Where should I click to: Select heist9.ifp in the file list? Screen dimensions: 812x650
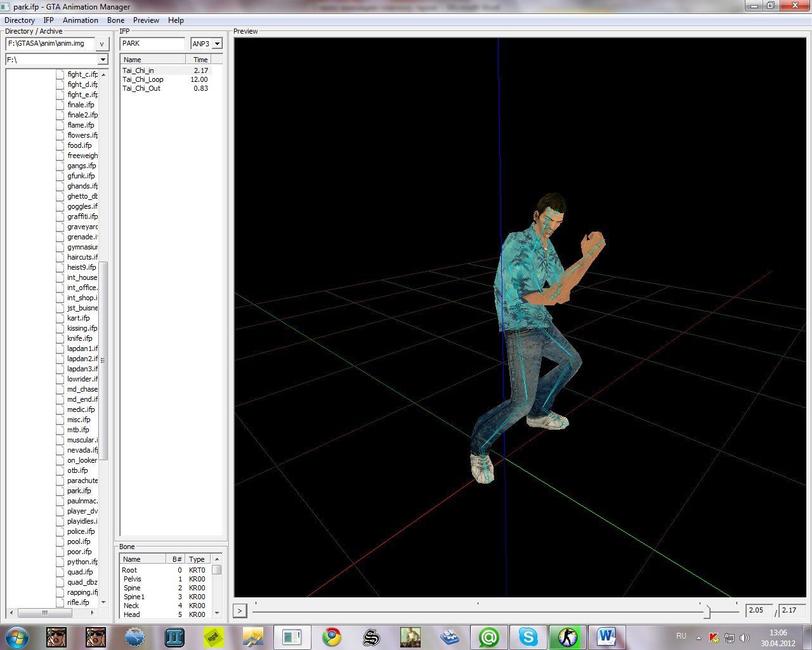(82, 267)
